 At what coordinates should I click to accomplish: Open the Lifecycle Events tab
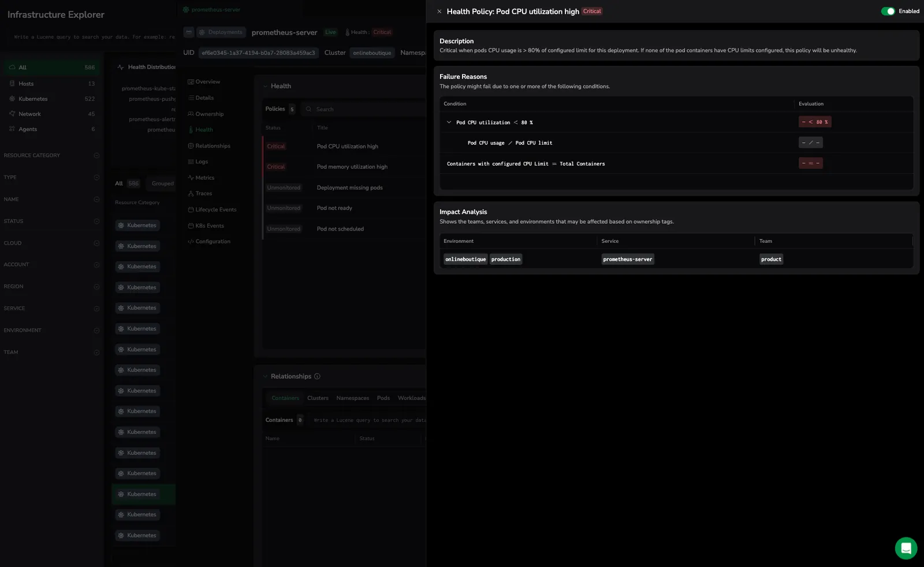click(212, 210)
